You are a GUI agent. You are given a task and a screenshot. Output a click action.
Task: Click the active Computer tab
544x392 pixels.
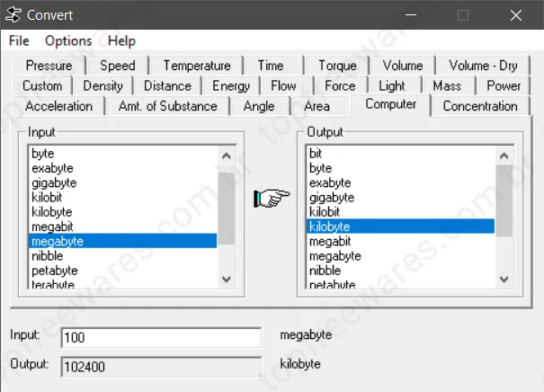point(390,104)
